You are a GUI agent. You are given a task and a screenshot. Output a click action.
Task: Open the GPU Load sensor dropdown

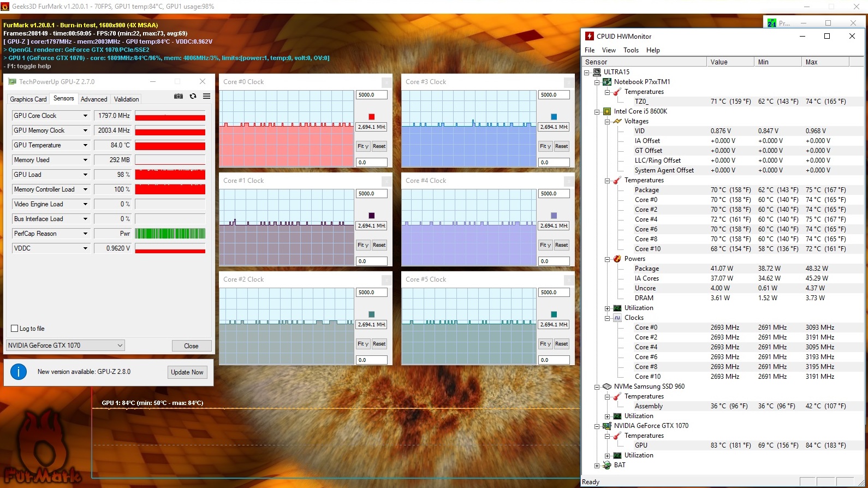(x=85, y=175)
